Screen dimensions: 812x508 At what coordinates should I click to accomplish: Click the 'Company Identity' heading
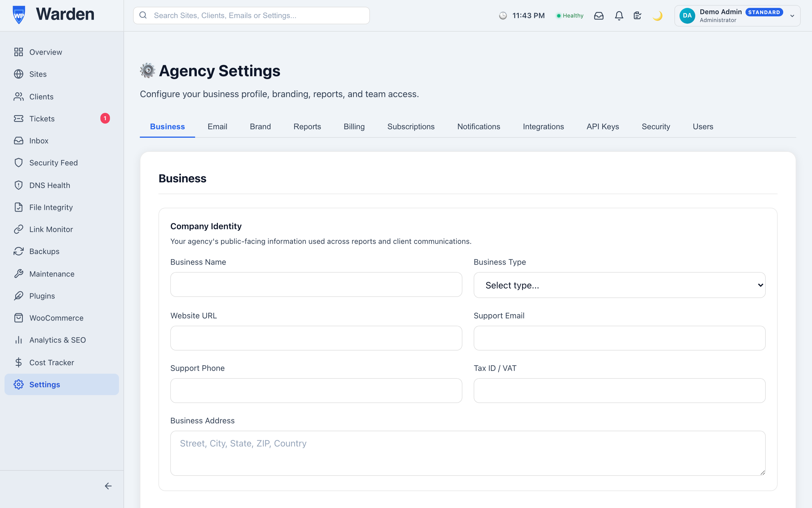tap(206, 226)
